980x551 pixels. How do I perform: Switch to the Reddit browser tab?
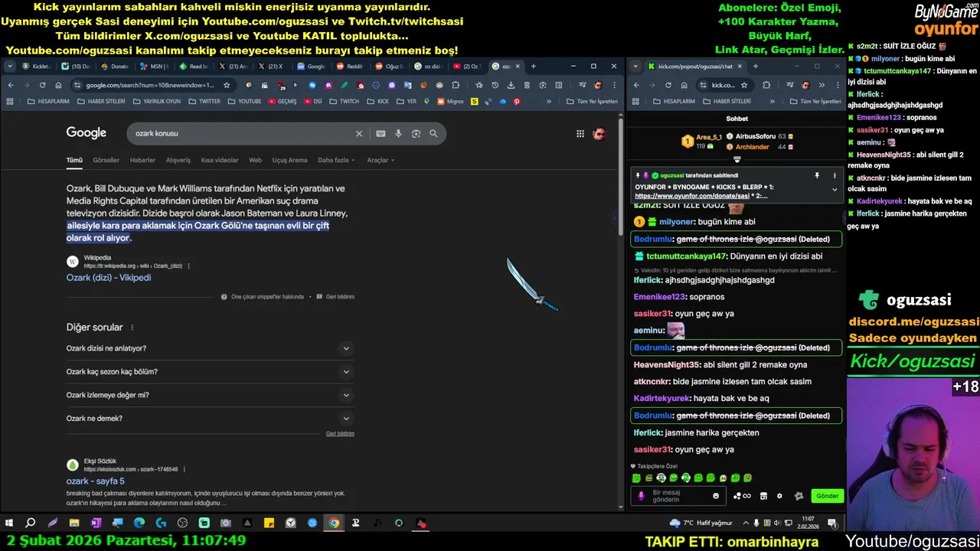[x=351, y=67]
